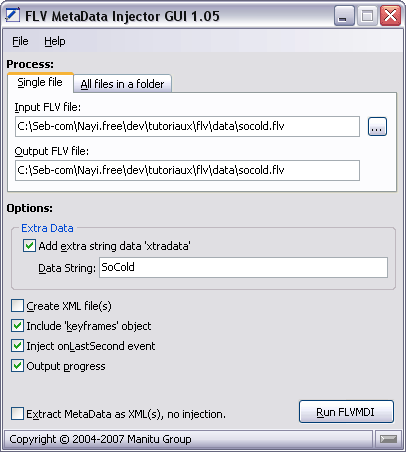
Task: Switch to All files in a folder tab
Action: pyautogui.click(x=122, y=84)
